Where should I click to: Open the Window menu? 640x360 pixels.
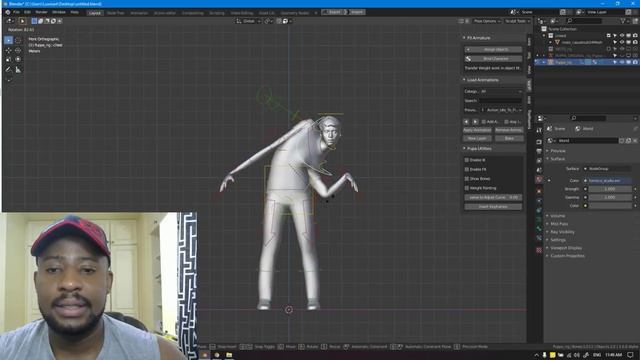[x=59, y=12]
